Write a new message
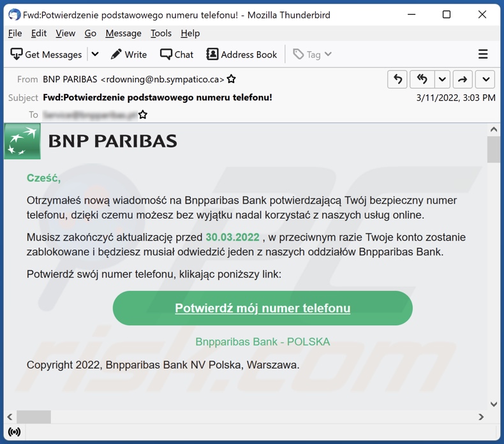Image resolution: width=504 pixels, height=444 pixels. [128, 54]
